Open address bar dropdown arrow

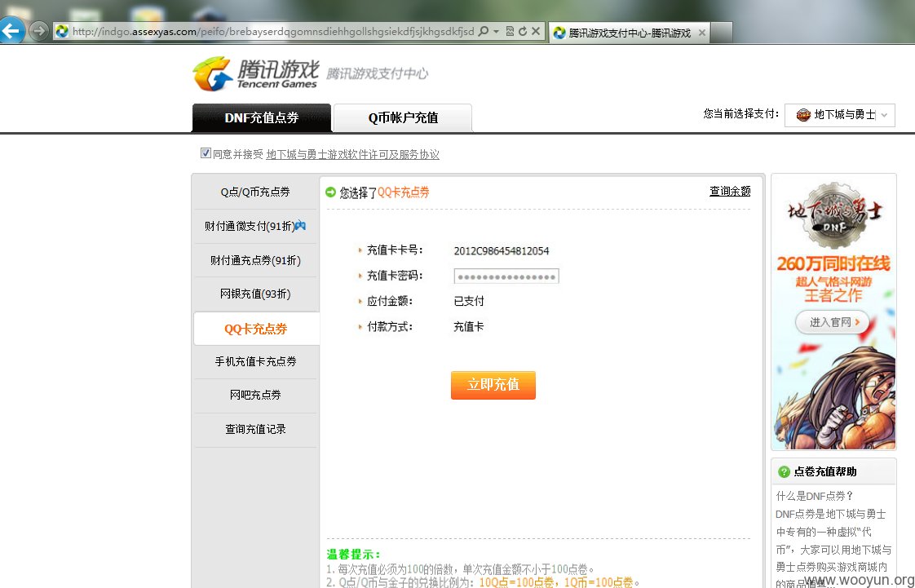coord(496,32)
